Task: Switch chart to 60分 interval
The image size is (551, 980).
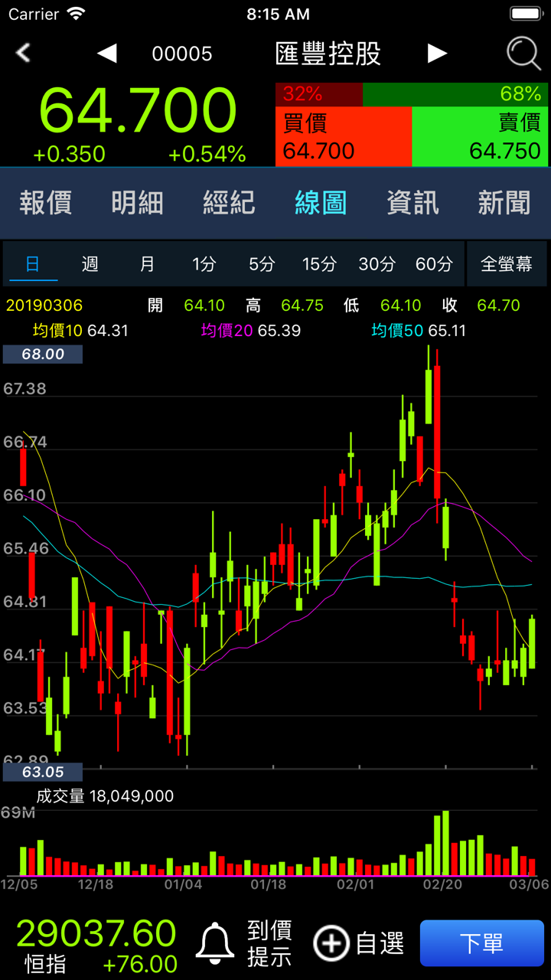Action: 434,264
